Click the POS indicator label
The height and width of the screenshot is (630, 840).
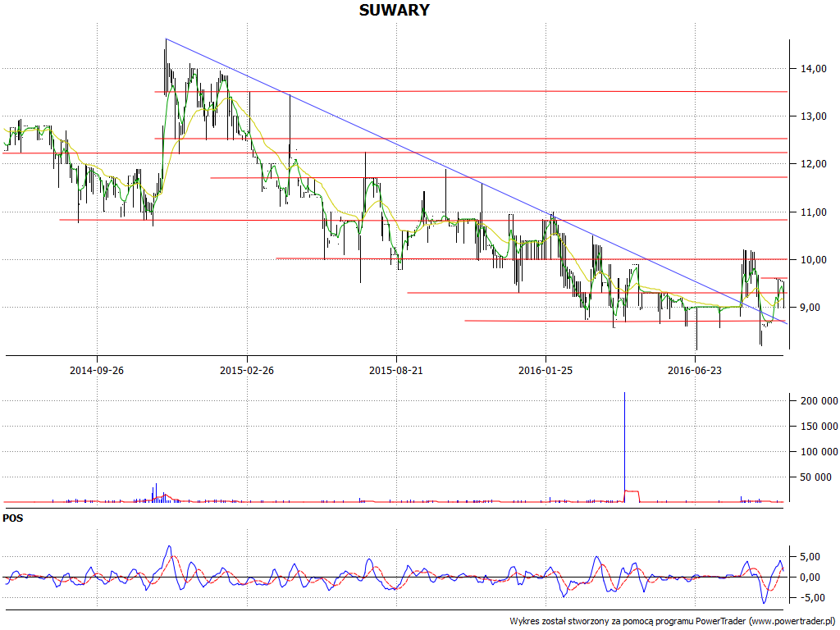pos(13,518)
